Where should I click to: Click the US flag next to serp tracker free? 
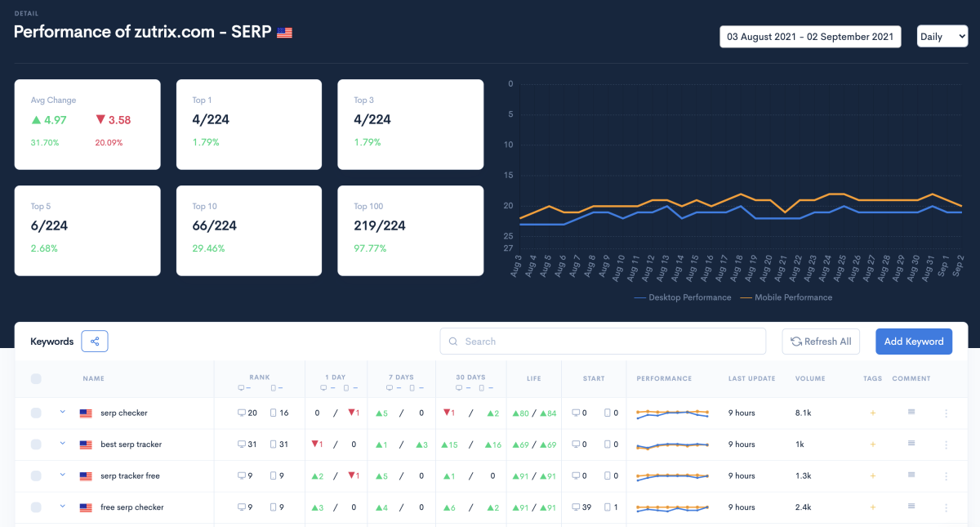[86, 476]
